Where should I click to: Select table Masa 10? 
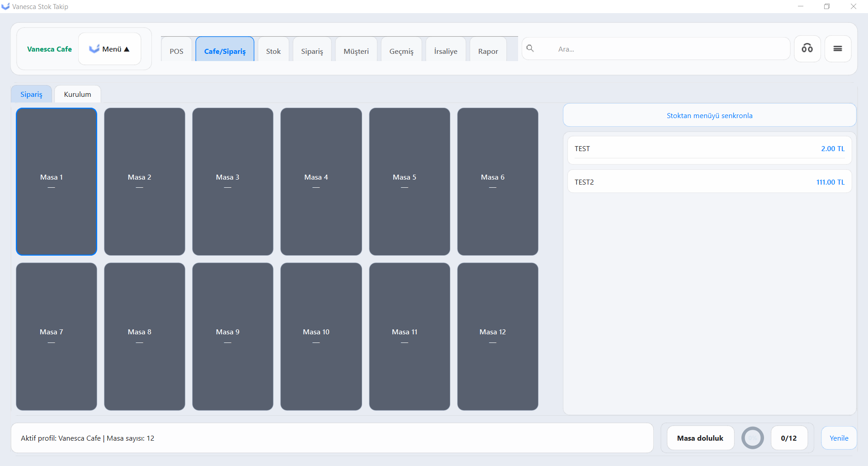pos(321,337)
